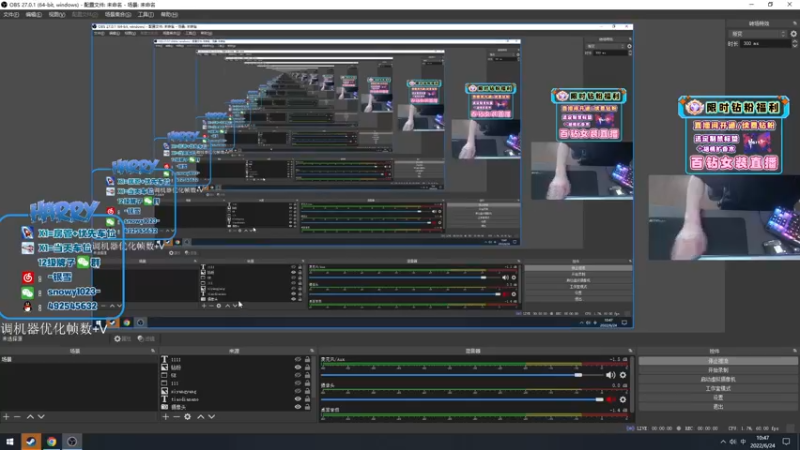800x450 pixels.
Task: Toggle the lock of the 111 source
Action: tap(307, 383)
